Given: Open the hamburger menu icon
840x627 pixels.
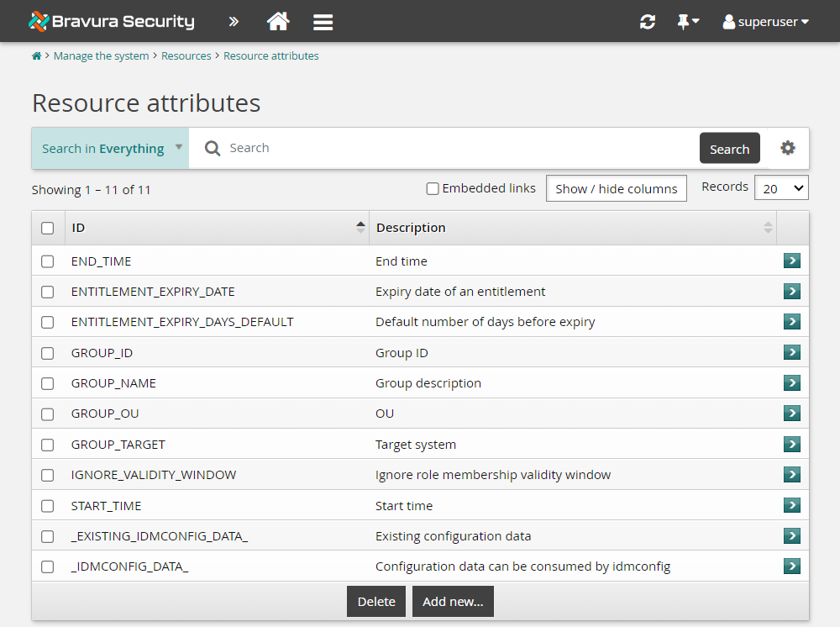Looking at the screenshot, I should coord(323,21).
